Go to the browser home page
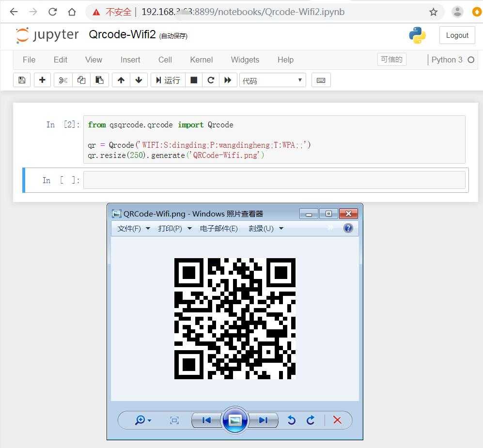Image resolution: width=483 pixels, height=448 pixels. click(72, 12)
